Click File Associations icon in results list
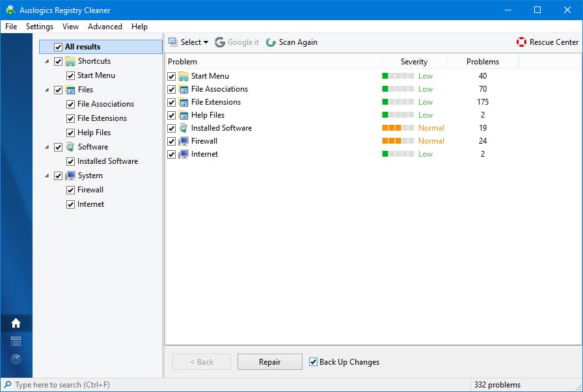Image resolution: width=583 pixels, height=392 pixels. 183,89
